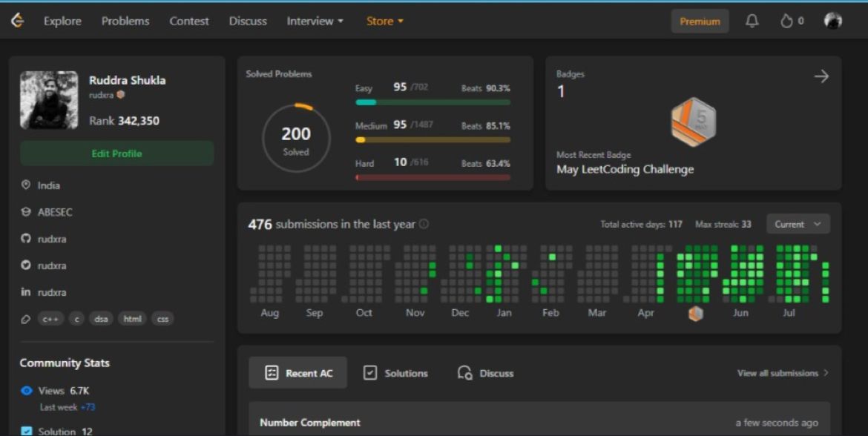Viewport: 868px width, 436px height.
Task: Click the skills tag icon
Action: (25, 320)
